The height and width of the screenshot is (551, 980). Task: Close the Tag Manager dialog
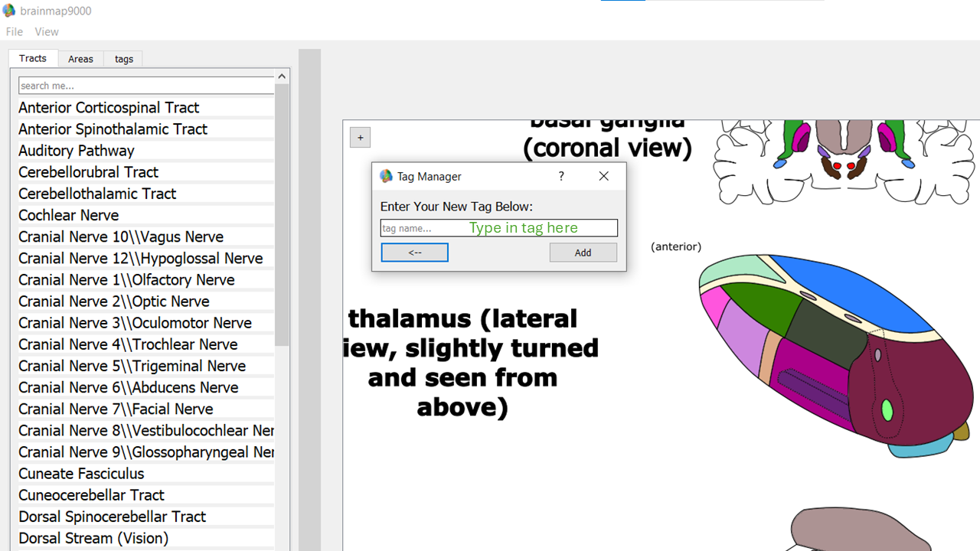coord(603,176)
